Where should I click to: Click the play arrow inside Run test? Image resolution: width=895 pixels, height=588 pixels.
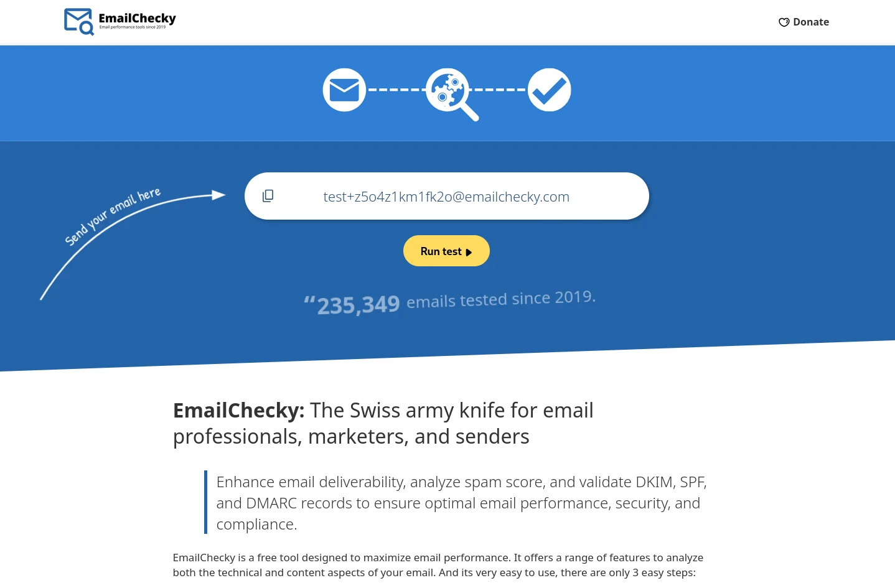coord(469,251)
